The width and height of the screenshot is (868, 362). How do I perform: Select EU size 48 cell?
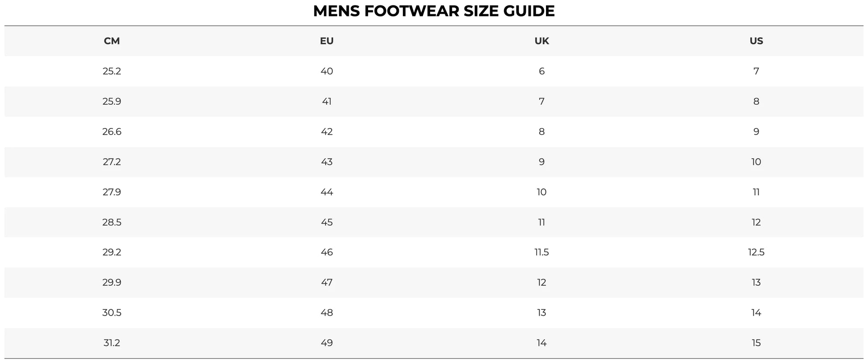(x=327, y=313)
